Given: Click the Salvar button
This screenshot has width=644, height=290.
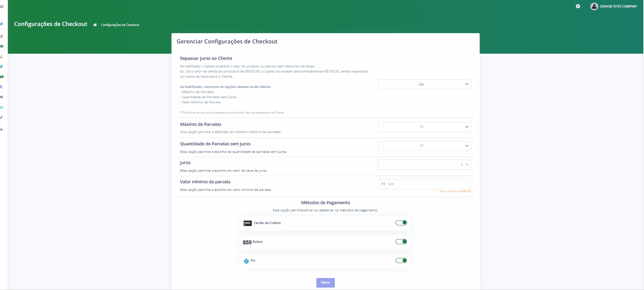Looking at the screenshot, I should coord(325,282).
